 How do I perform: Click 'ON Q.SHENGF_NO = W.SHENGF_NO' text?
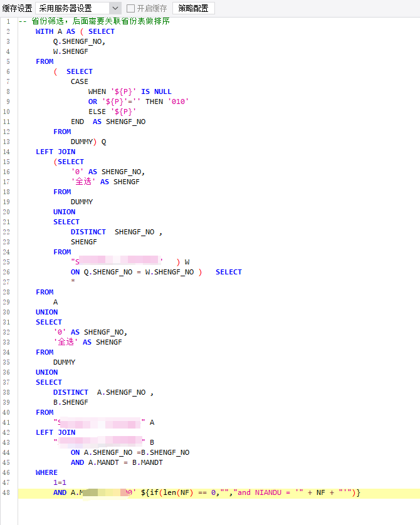(132, 272)
